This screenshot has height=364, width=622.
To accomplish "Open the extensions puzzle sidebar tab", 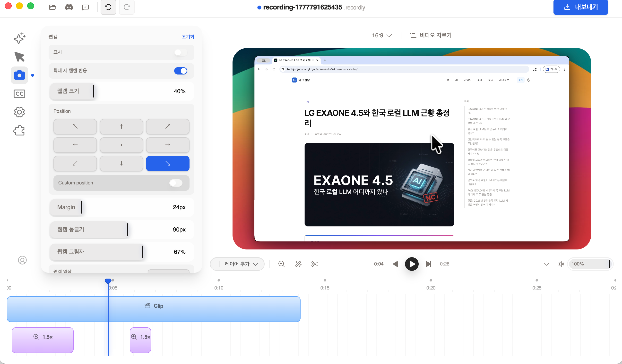I will pyautogui.click(x=19, y=130).
